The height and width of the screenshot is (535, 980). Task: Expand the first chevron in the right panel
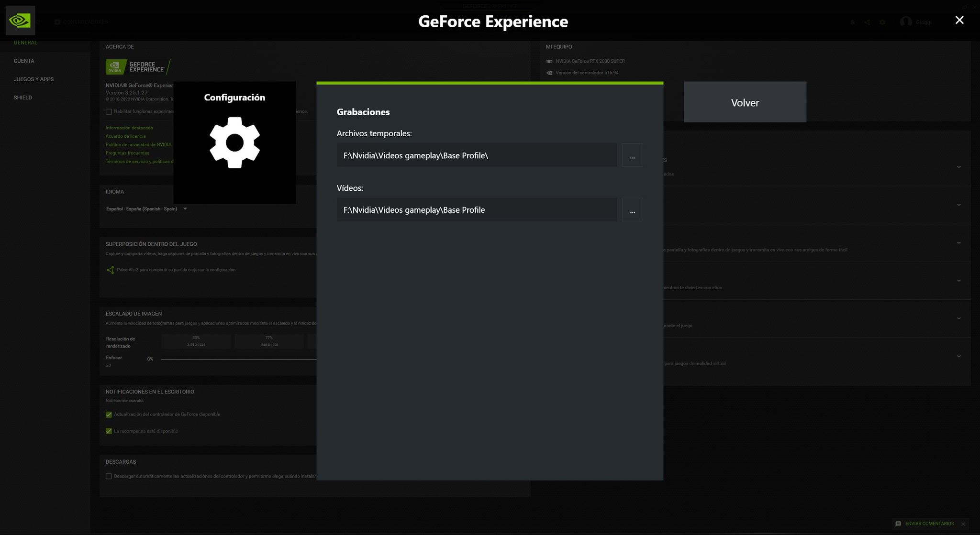[x=959, y=167]
